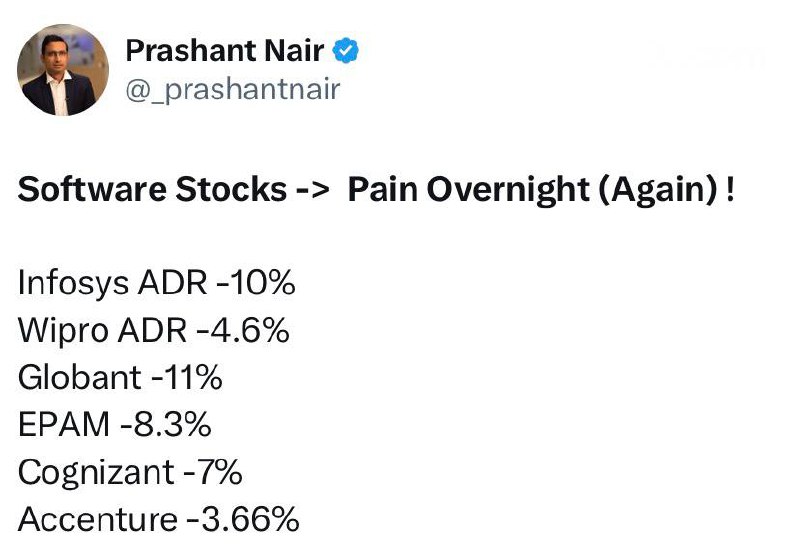Select the "Accenture" company name

pos(97,519)
